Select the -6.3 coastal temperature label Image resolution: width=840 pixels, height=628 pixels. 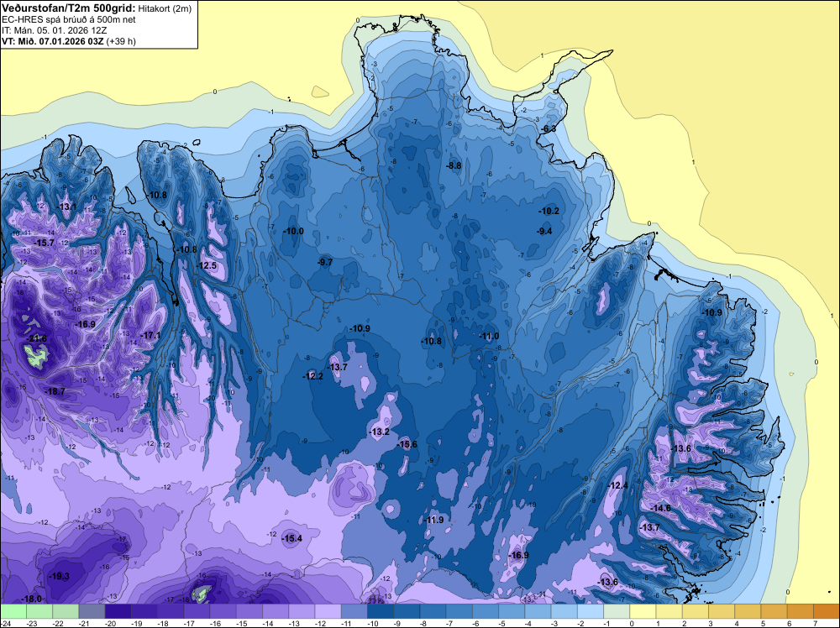[x=549, y=128]
